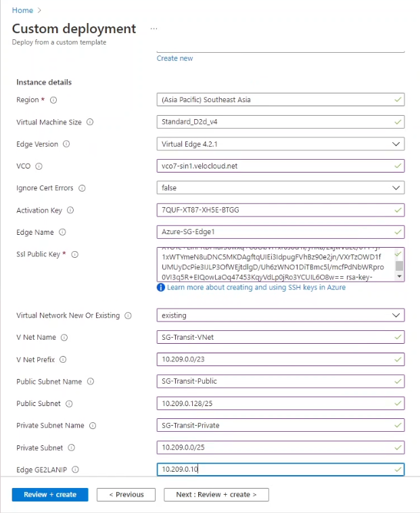Open the ellipsis menu by Custom deployment
This screenshot has width=420, height=513.
(x=154, y=29)
